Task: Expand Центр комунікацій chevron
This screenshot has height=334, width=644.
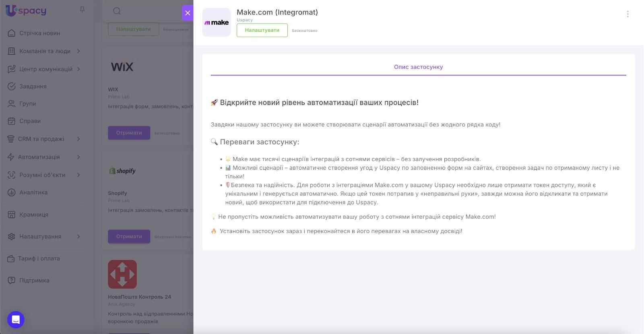Action: pos(78,69)
